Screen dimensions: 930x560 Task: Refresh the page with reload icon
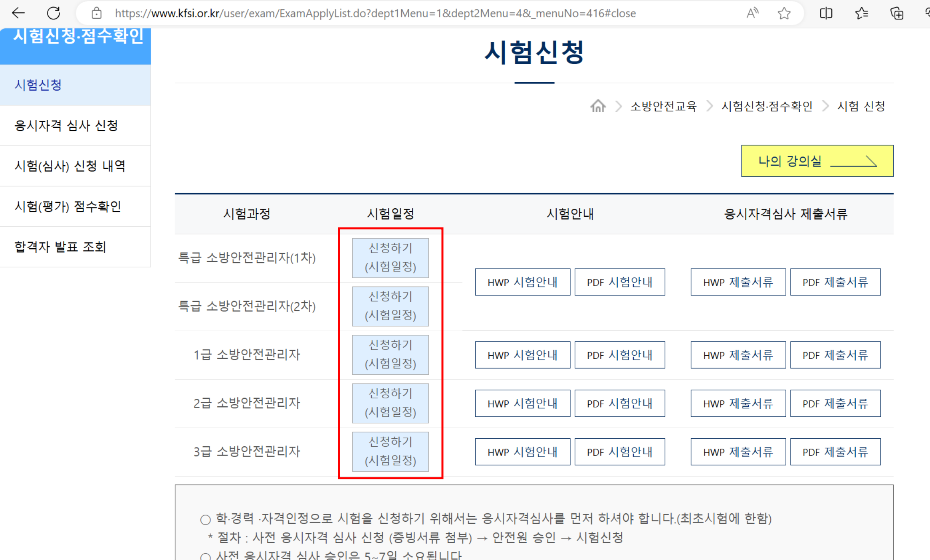54,13
